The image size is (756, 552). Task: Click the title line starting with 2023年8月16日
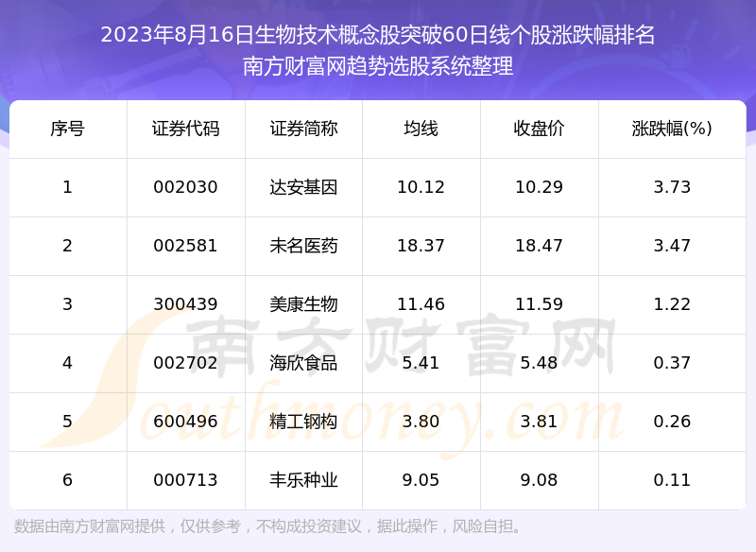[378, 35]
